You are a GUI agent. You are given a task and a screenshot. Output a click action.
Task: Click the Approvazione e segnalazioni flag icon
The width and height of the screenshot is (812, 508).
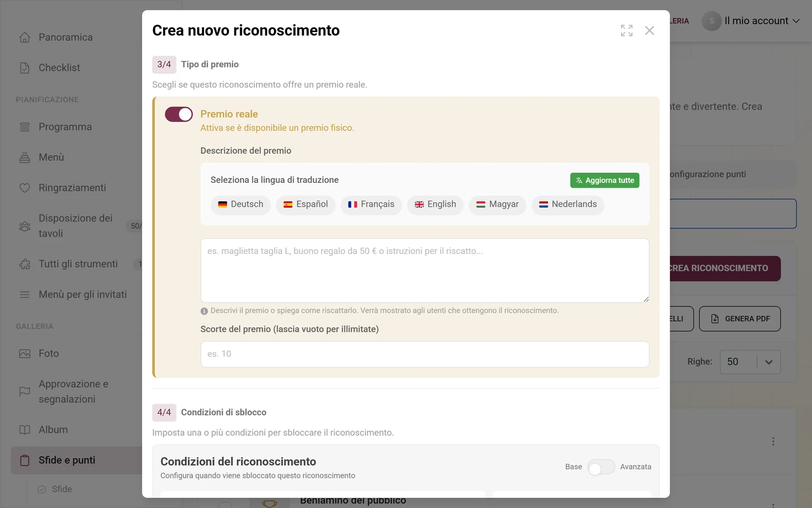tap(25, 392)
